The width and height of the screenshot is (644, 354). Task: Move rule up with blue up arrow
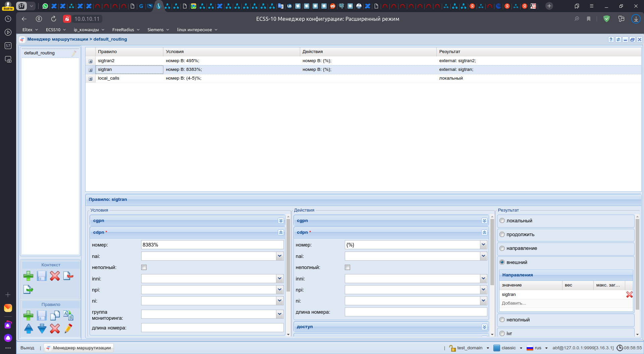(29, 328)
